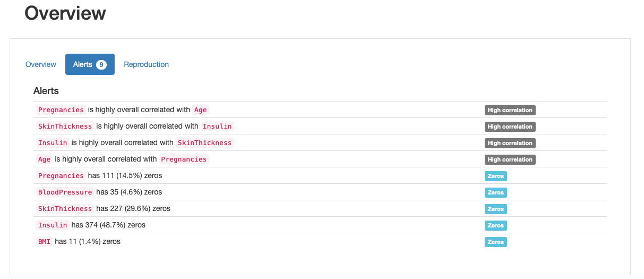This screenshot has height=279, width=644.
Task: Switch to the Overview tab
Action: pos(41,64)
